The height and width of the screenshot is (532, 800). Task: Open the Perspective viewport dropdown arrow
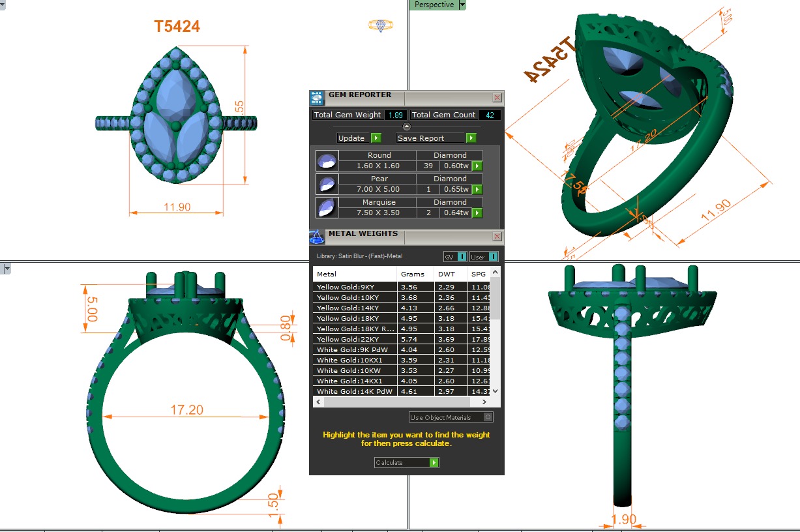[462, 5]
